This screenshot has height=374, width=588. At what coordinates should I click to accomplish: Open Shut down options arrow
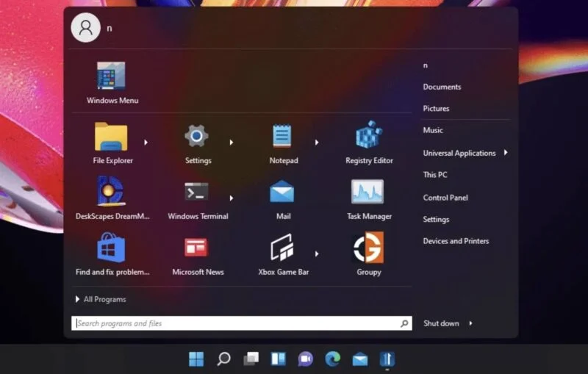point(470,323)
